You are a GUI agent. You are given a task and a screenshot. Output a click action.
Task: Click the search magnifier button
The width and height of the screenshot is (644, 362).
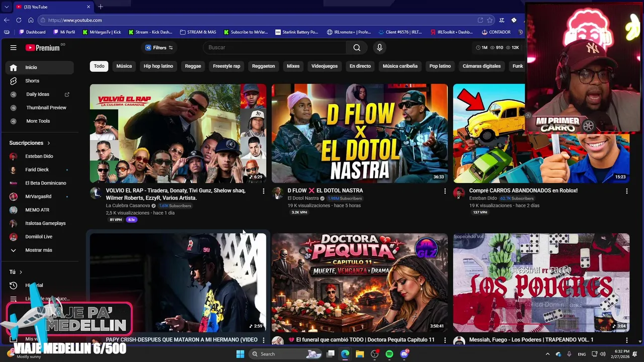[357, 48]
